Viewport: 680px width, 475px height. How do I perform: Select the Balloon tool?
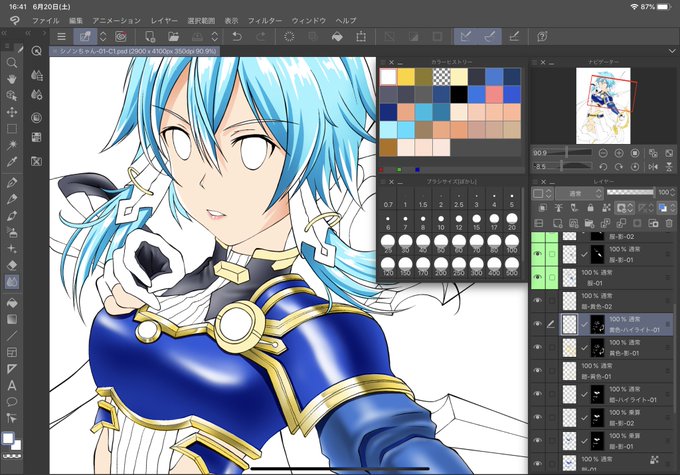click(12, 402)
